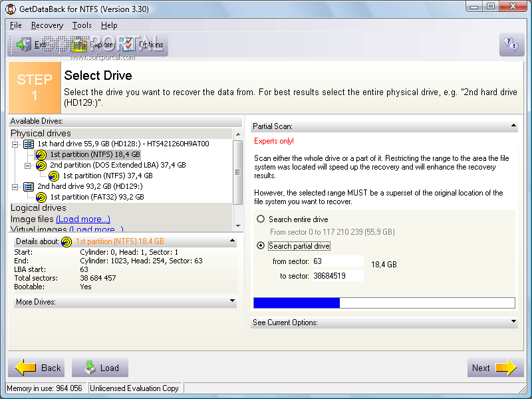Click the Total sectors value 38 684 457
Screen dimensions: 532x399
98,278
